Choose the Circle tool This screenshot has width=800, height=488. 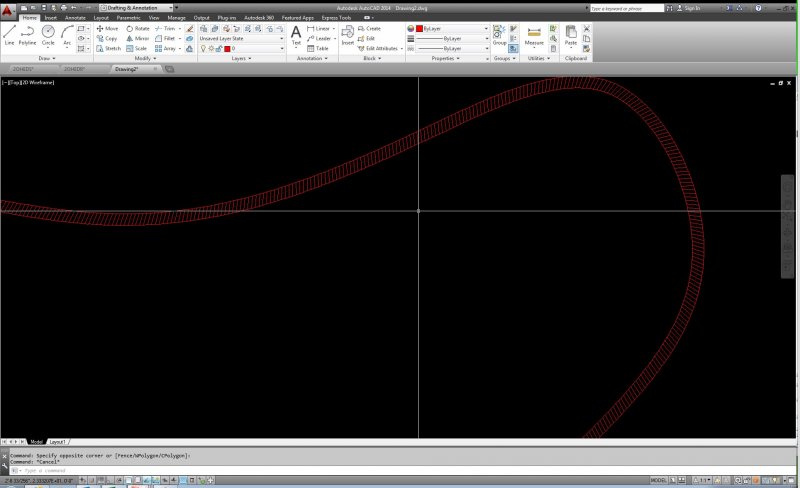point(48,34)
